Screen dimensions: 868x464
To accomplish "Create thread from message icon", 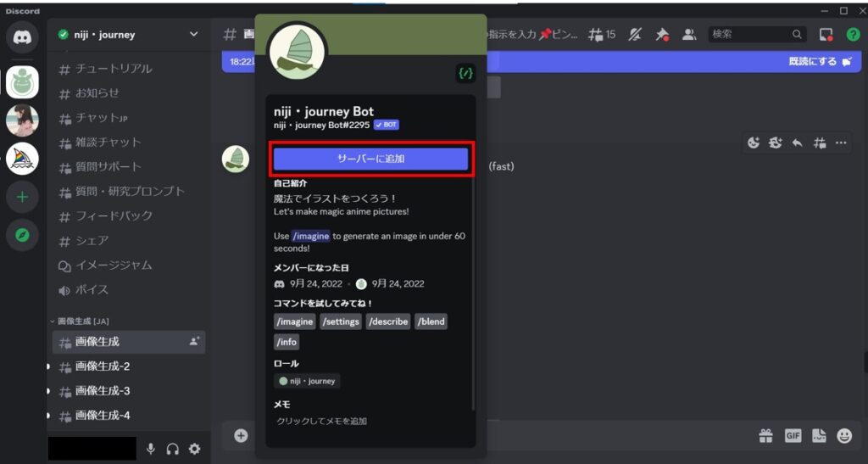I will pos(820,143).
